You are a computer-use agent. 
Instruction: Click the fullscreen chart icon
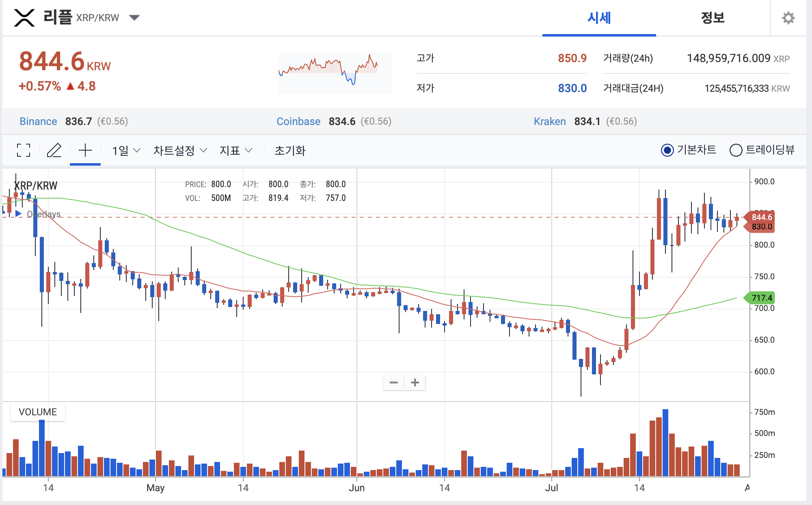tap(24, 151)
